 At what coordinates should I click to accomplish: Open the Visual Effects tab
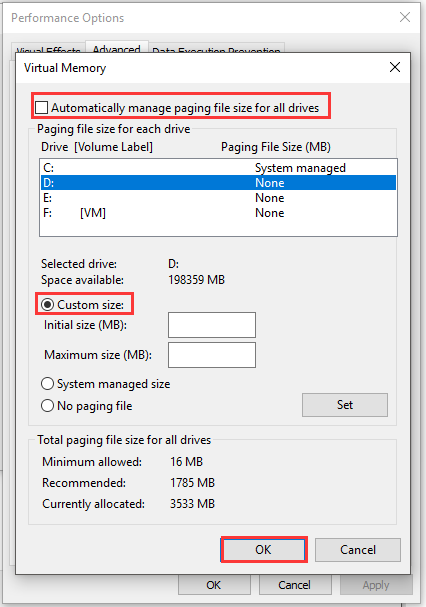(48, 49)
